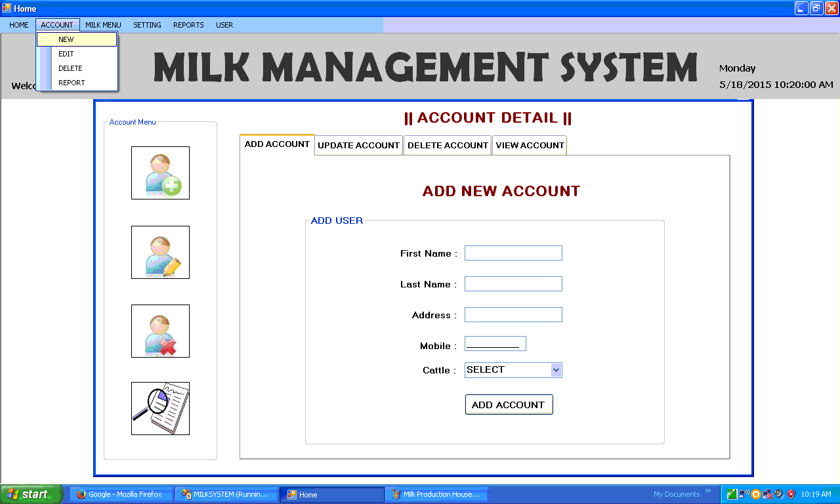The height and width of the screenshot is (504, 840).
Task: Select REPORT in Account menu
Action: tap(72, 83)
